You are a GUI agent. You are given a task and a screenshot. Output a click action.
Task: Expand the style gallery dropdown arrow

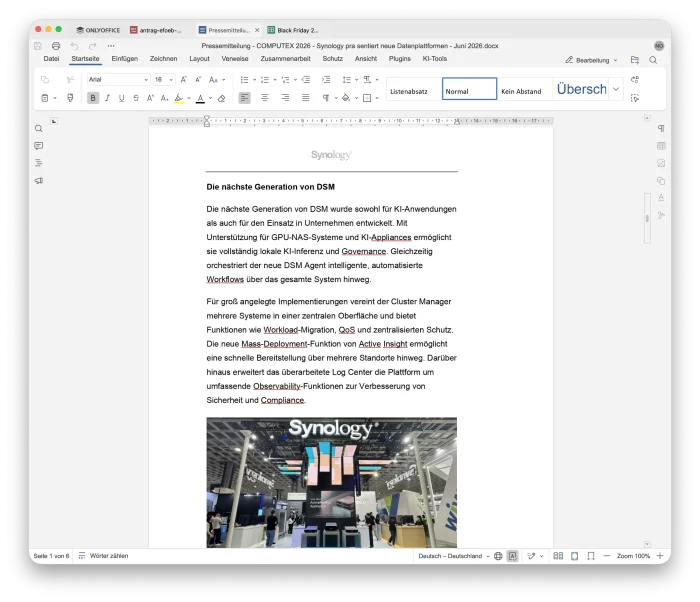[x=616, y=88]
